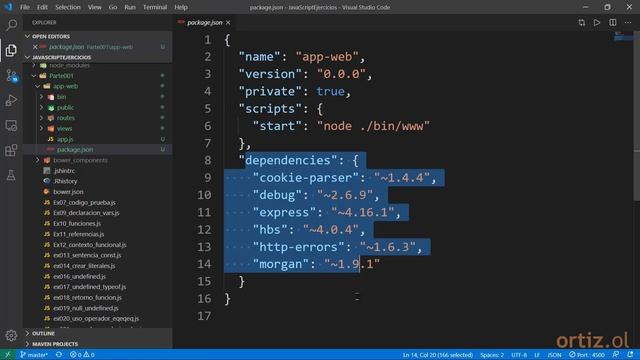
Task: Open the Go menu
Action: click(113, 7)
